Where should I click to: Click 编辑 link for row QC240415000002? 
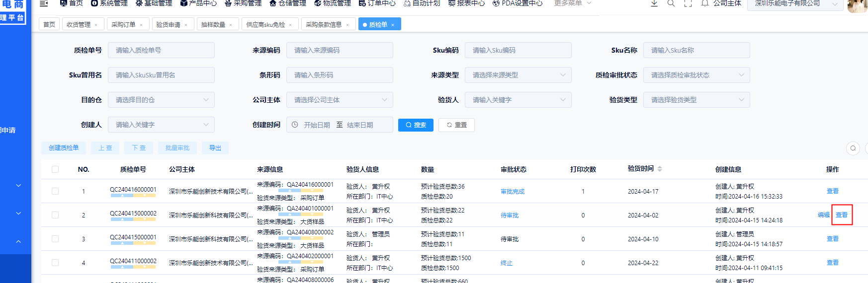tap(824, 215)
